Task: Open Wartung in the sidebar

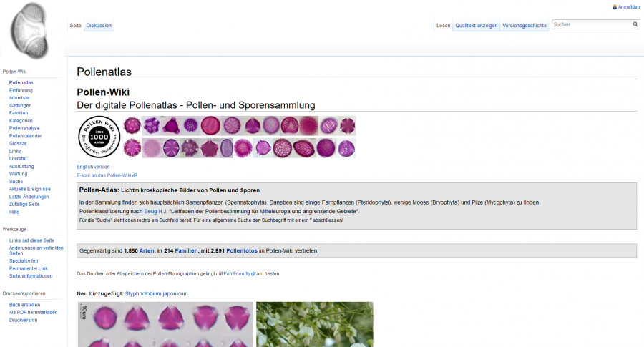Action: tap(18, 174)
